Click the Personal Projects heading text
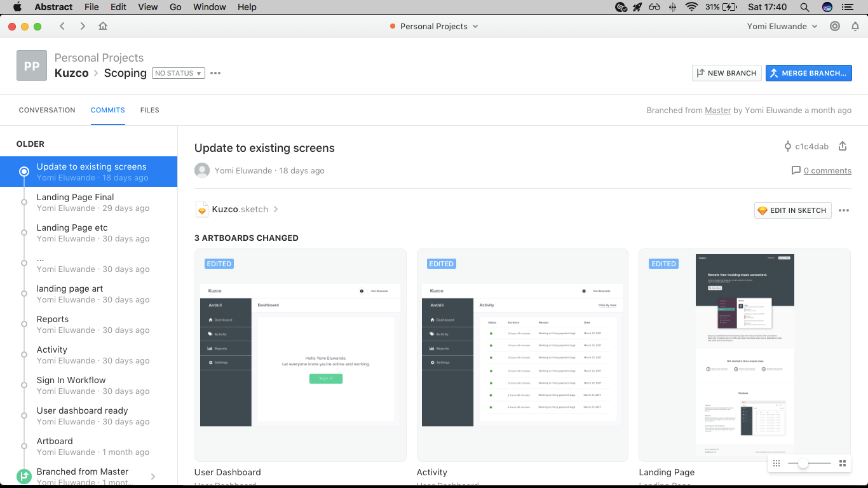868x488 pixels. coord(99,58)
